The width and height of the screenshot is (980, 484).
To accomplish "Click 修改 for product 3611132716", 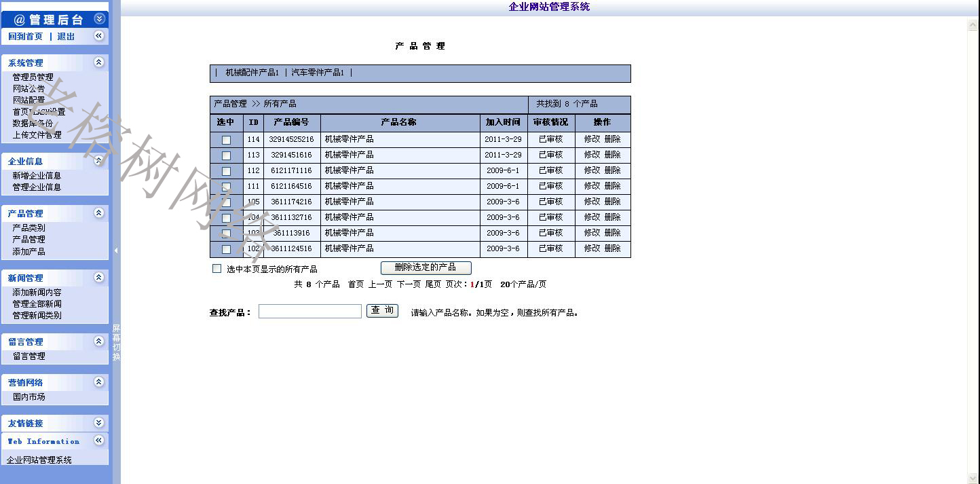I will point(592,217).
